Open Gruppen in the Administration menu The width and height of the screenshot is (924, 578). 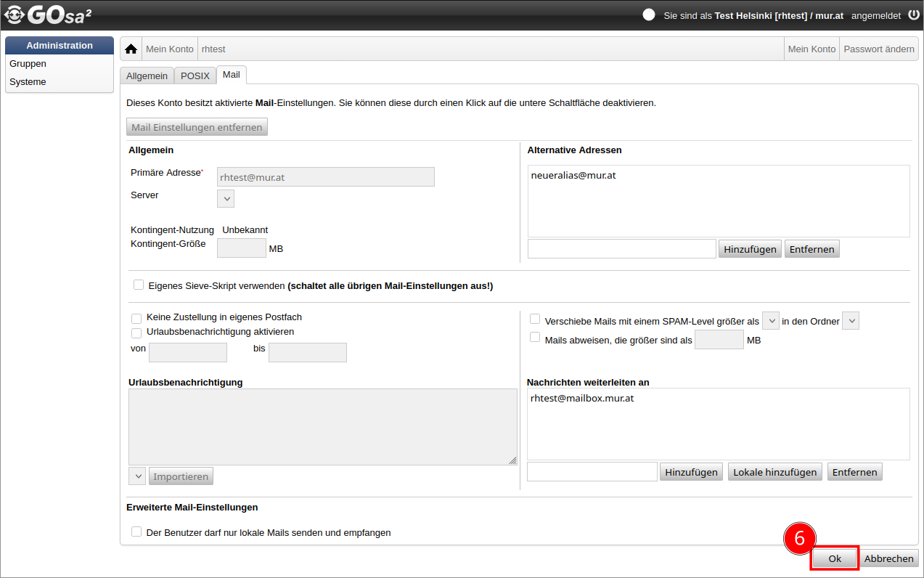(28, 64)
